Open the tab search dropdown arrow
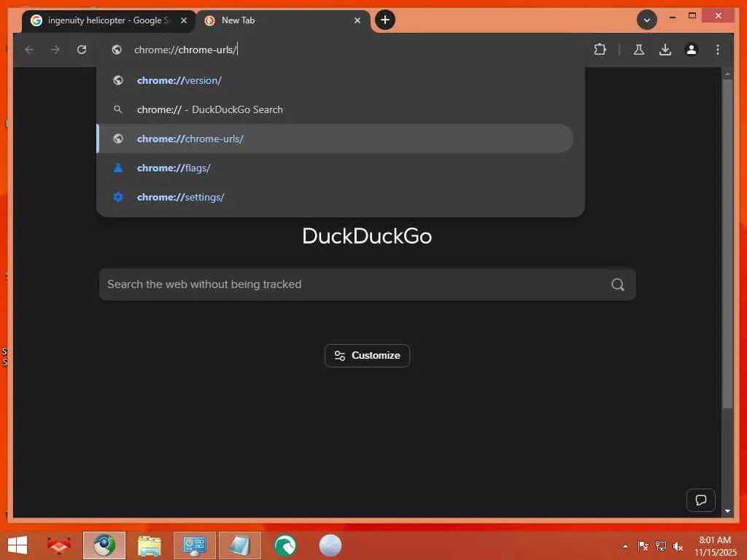The image size is (747, 560). (x=646, y=20)
